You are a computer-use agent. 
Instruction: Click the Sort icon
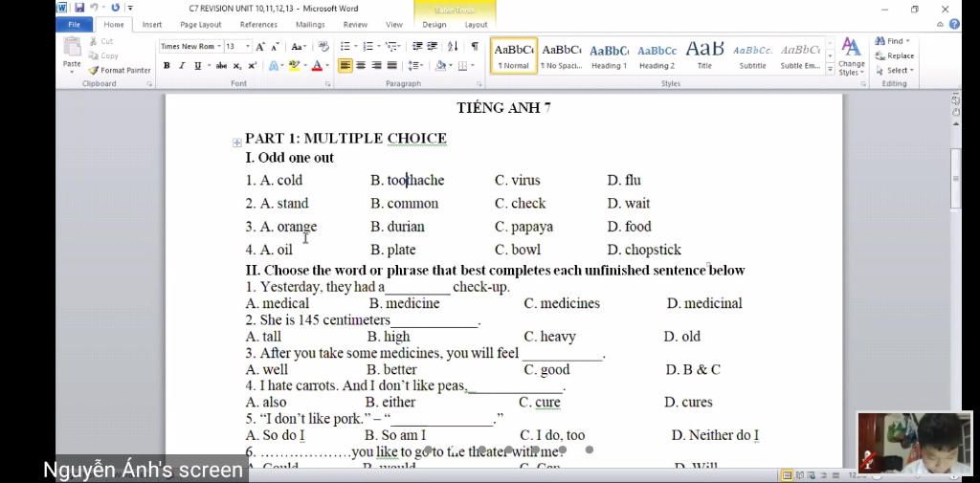click(x=453, y=47)
